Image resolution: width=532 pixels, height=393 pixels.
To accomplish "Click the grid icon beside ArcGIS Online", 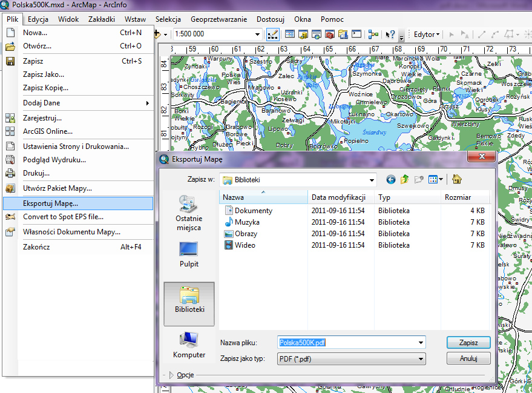I will pyautogui.click(x=10, y=131).
